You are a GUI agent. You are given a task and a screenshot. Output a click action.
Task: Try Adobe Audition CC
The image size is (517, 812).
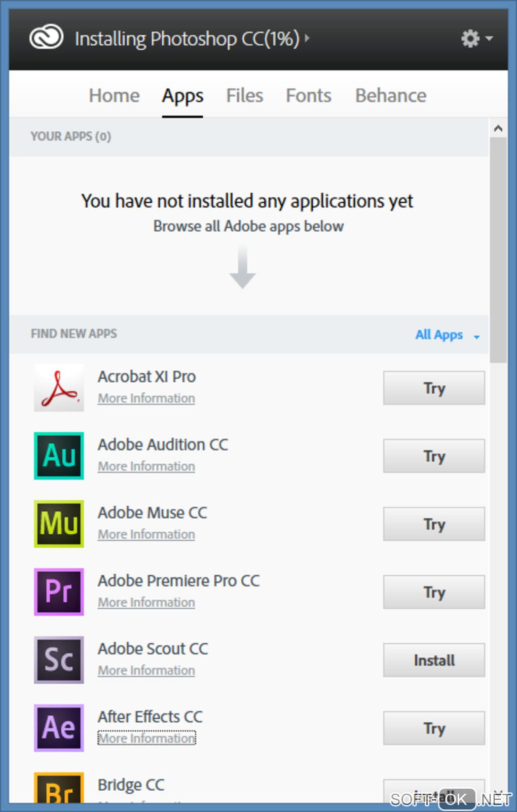coord(434,456)
